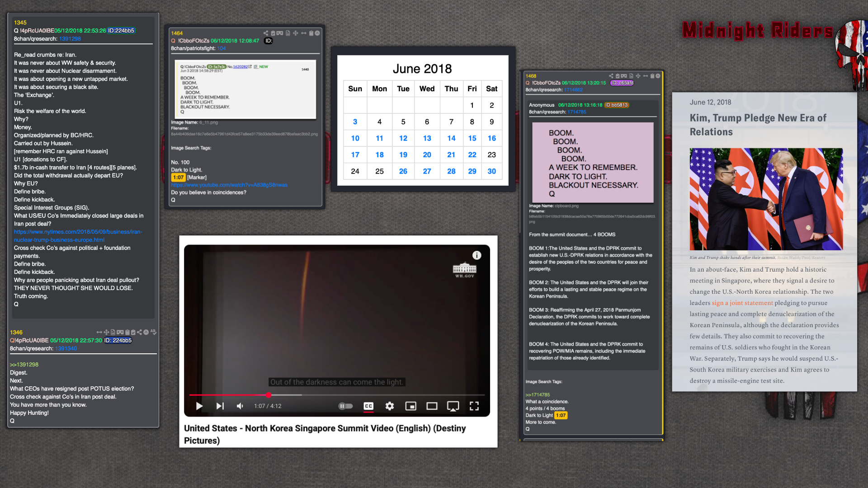
Task: Click the plain clipboard icon on post 1468
Action: pyautogui.click(x=652, y=76)
